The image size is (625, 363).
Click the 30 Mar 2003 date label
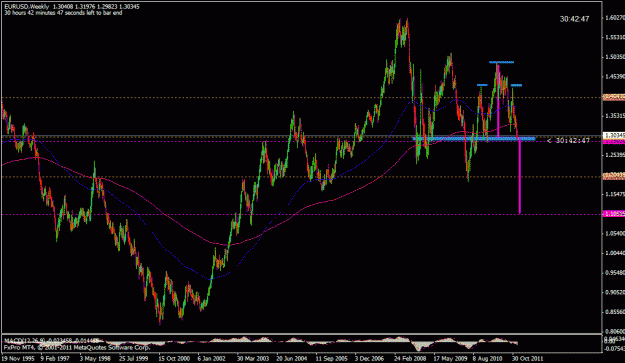(x=252, y=358)
